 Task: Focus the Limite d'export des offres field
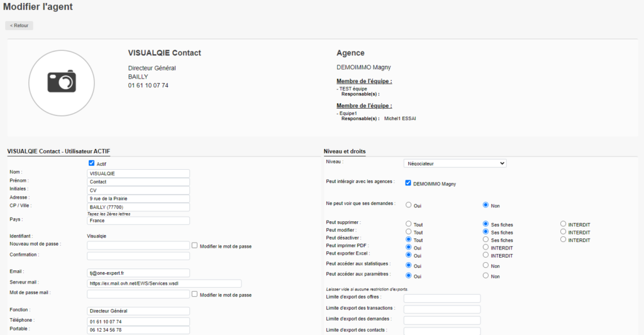(441, 299)
